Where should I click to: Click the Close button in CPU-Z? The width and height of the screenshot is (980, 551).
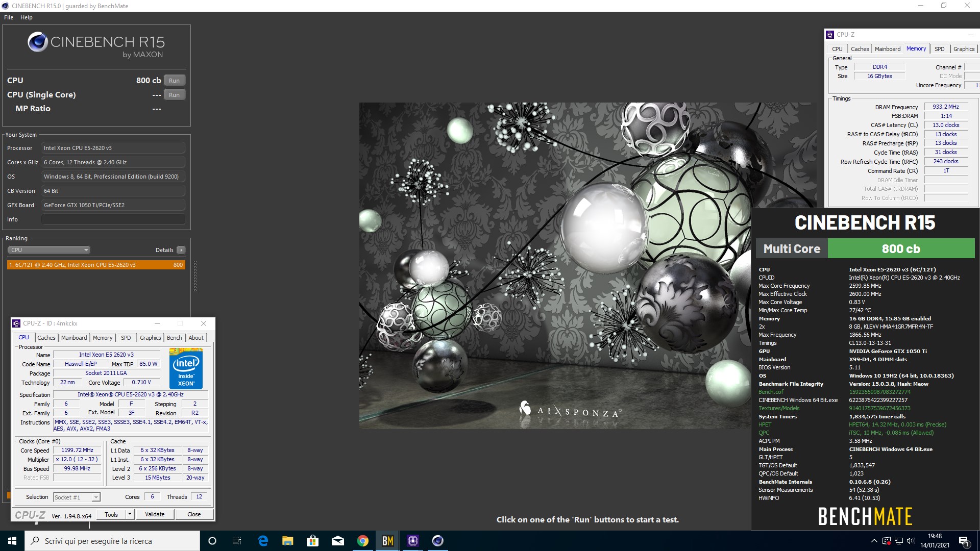click(194, 515)
